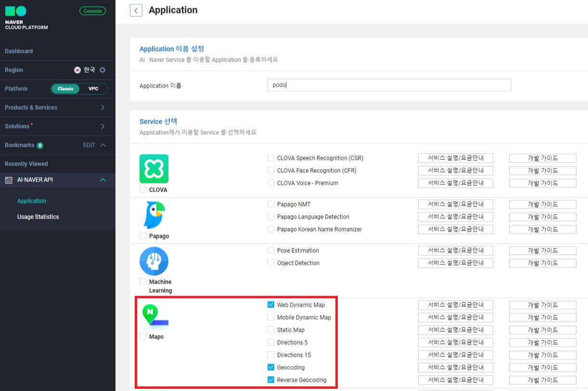
Task: Check Static Map option
Action: [x=271, y=330]
